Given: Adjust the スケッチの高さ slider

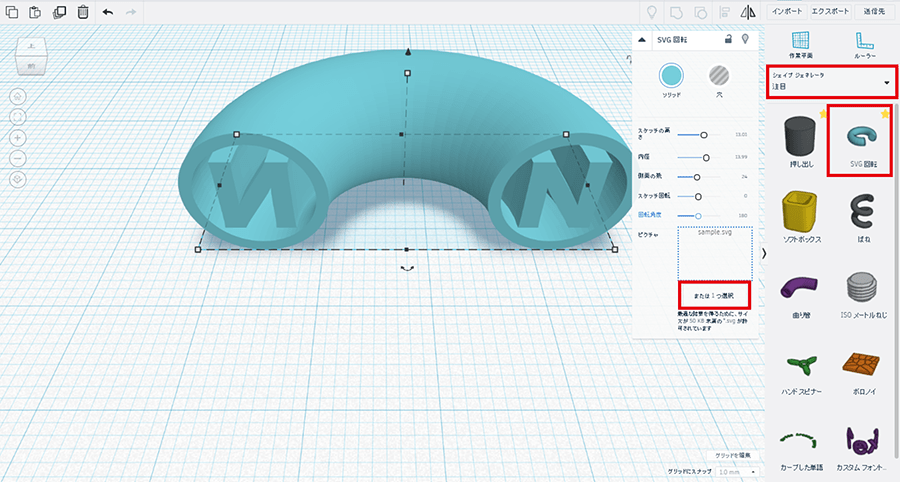Looking at the screenshot, I should click(703, 135).
